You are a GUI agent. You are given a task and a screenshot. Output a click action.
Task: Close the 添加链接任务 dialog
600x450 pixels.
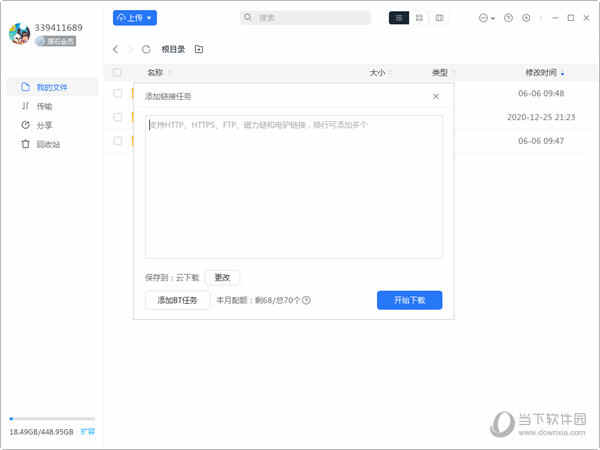click(435, 96)
